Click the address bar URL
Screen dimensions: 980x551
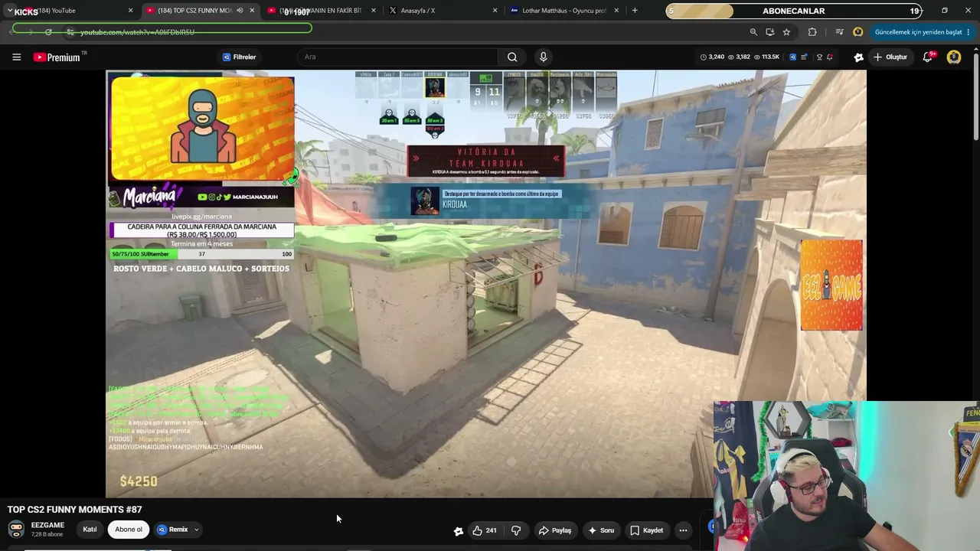tap(137, 32)
